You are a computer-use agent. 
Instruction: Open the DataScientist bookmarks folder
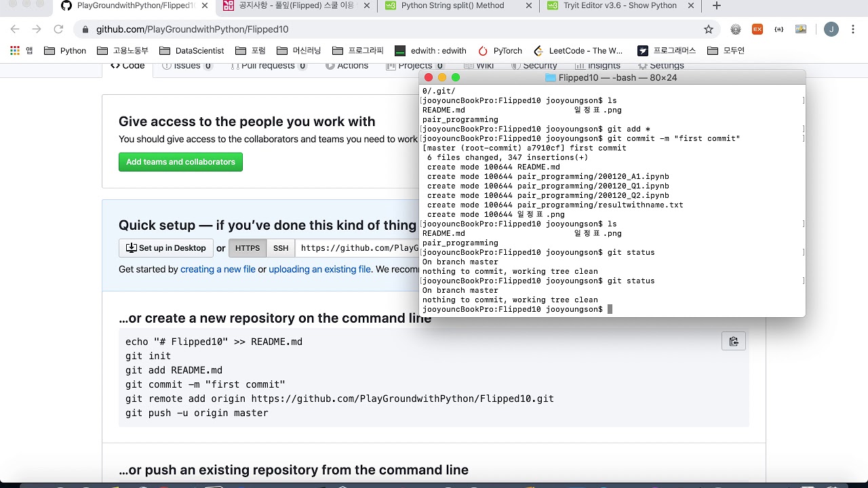click(192, 50)
